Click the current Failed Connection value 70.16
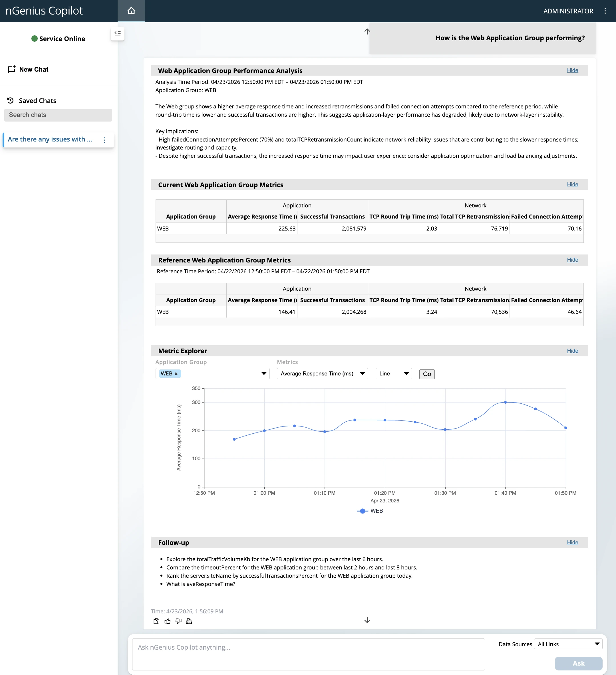Image resolution: width=616 pixels, height=675 pixels. click(574, 229)
